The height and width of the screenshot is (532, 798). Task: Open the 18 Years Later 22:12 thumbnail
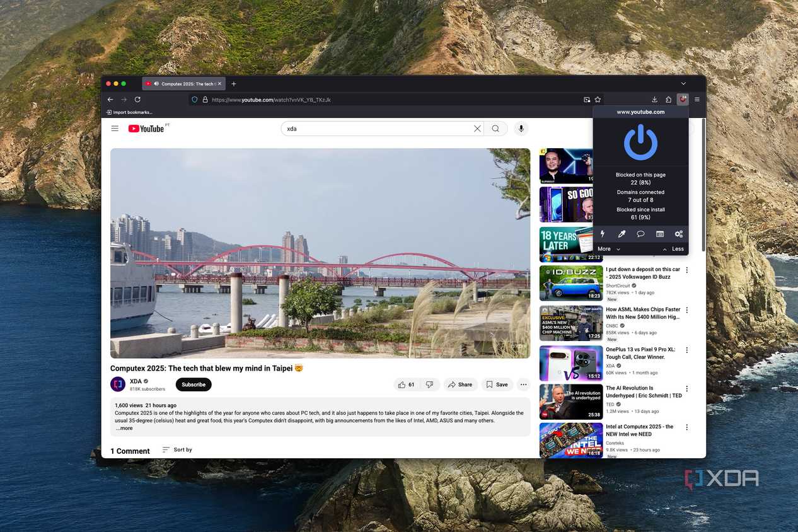click(571, 245)
